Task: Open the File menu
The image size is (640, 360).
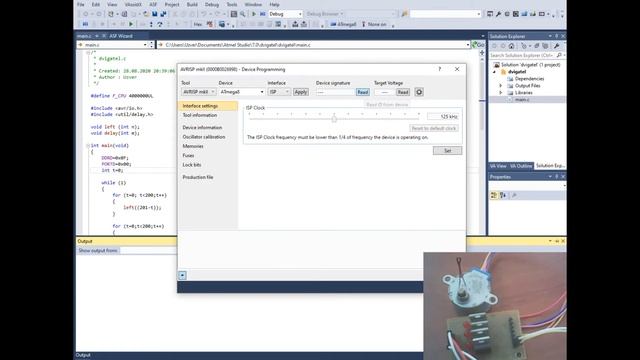Action: [x=80, y=4]
